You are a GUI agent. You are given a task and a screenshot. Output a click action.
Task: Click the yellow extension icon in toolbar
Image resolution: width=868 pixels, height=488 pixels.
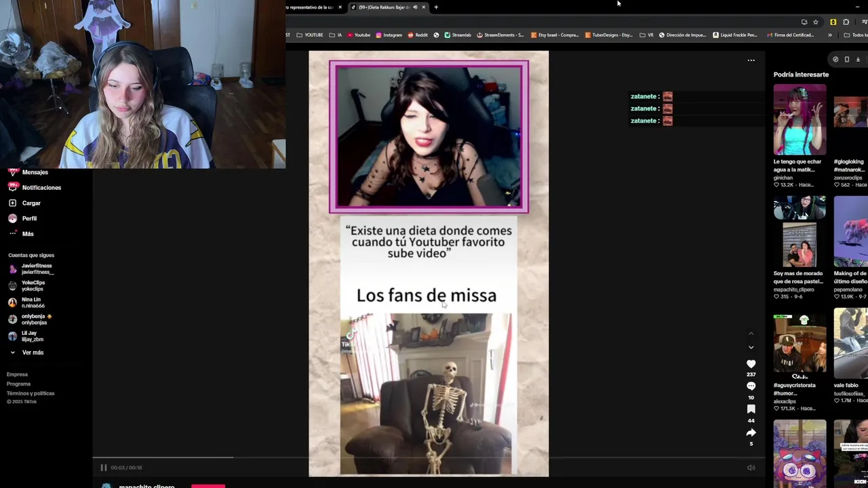click(833, 22)
